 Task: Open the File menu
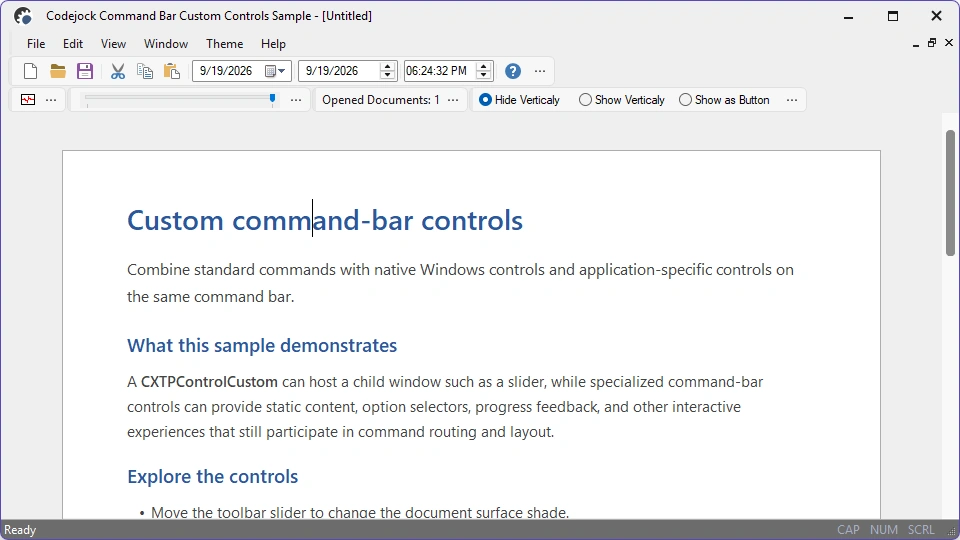point(36,43)
